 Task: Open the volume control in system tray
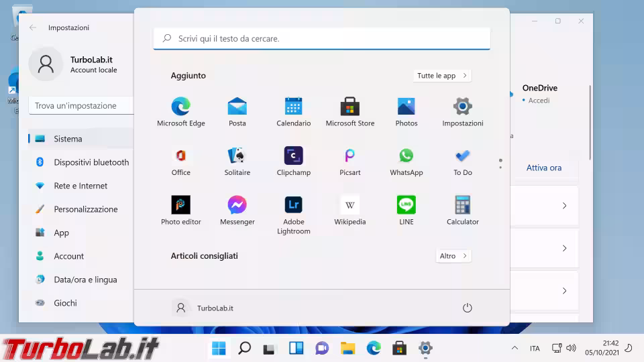[571, 348]
